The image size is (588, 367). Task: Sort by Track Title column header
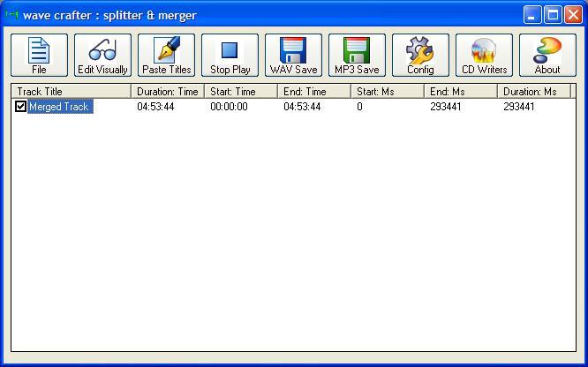coord(72,92)
